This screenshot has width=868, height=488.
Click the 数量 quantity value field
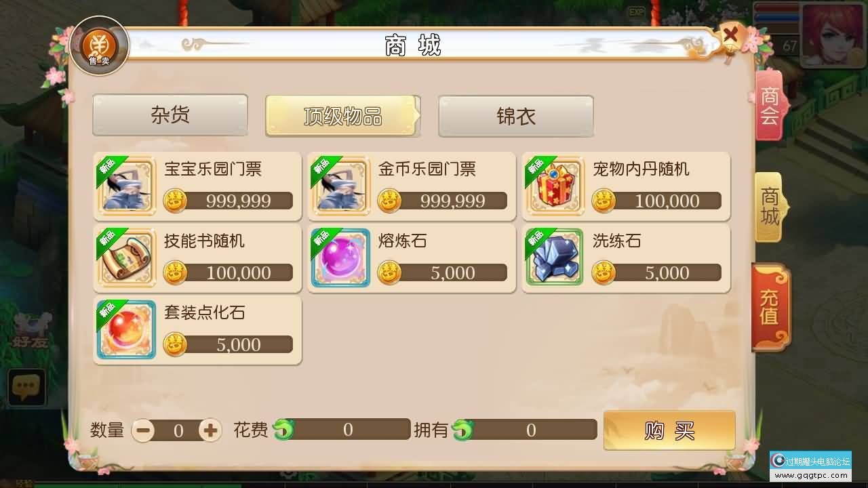coord(178,430)
